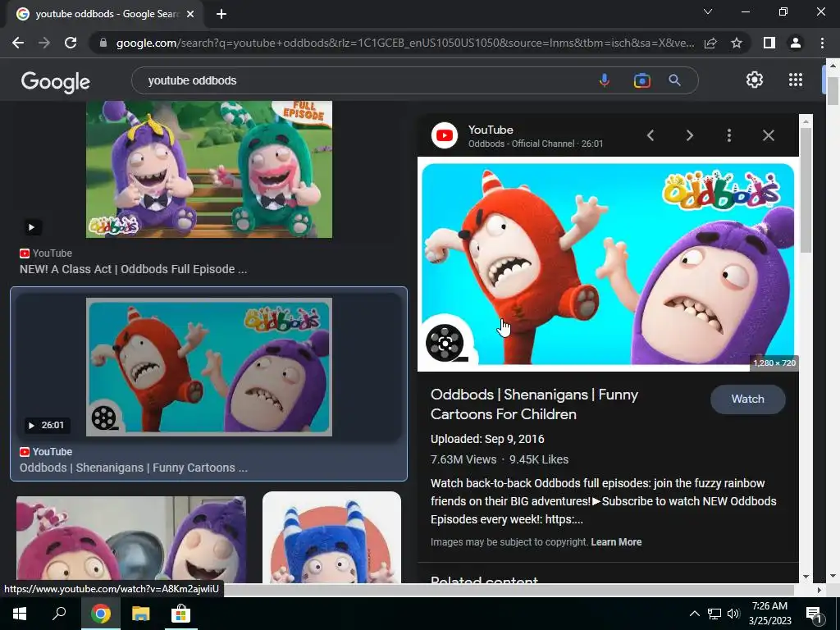Viewport: 840px width, 630px height.
Task: Select Shenanigans 26:01 video thumbnail
Action: point(209,367)
